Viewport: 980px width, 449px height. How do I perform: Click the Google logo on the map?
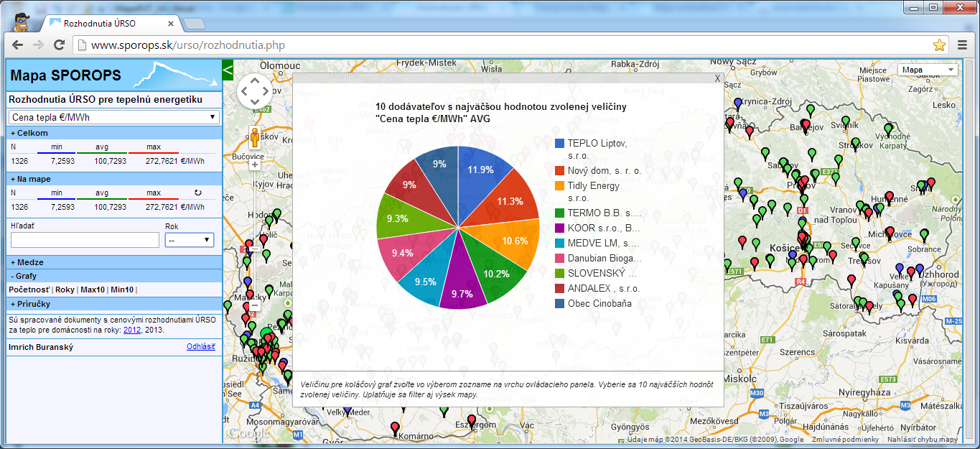point(248,433)
